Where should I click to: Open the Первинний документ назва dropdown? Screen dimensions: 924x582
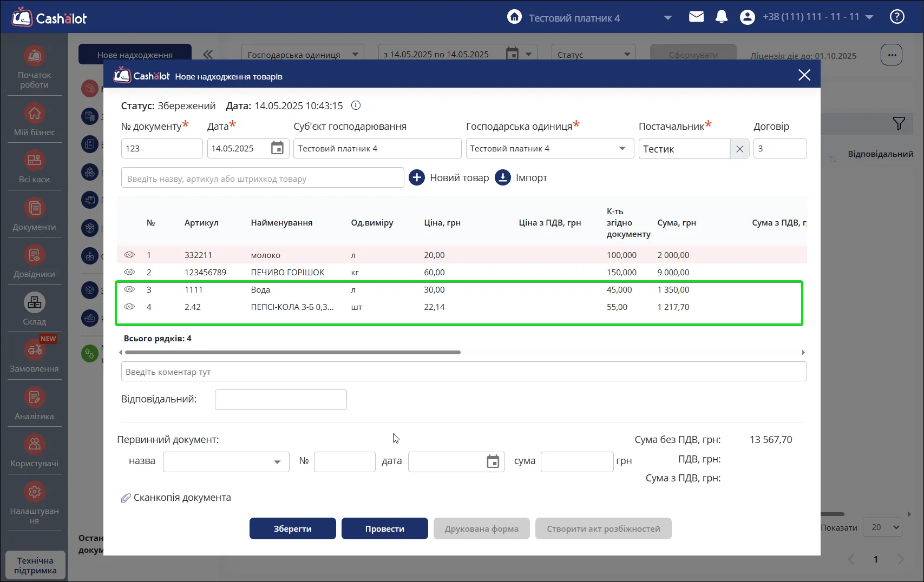click(277, 462)
